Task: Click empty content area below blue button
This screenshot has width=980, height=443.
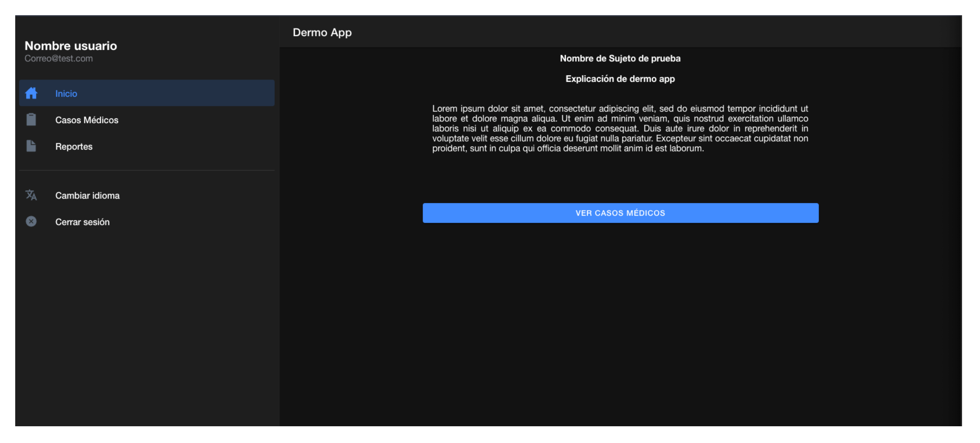Action: pyautogui.click(x=620, y=323)
